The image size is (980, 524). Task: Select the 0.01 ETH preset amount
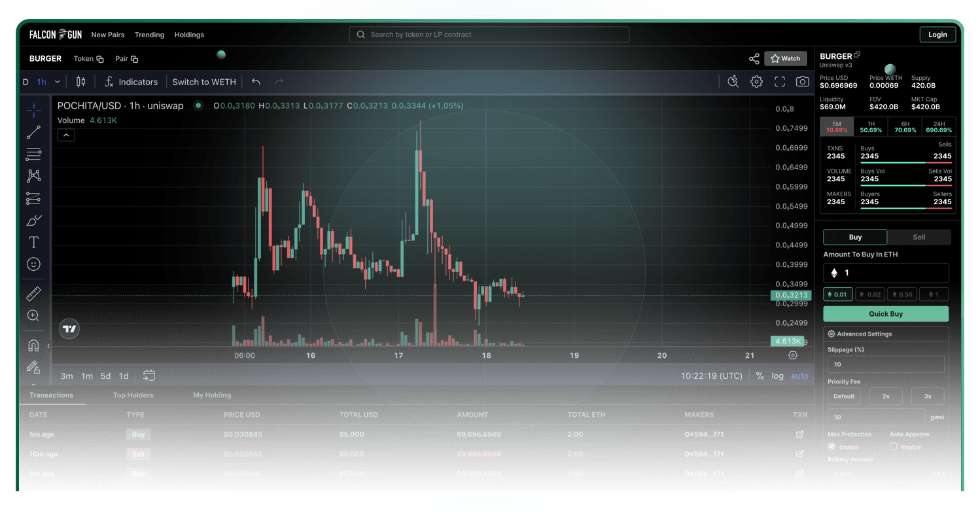coord(837,294)
